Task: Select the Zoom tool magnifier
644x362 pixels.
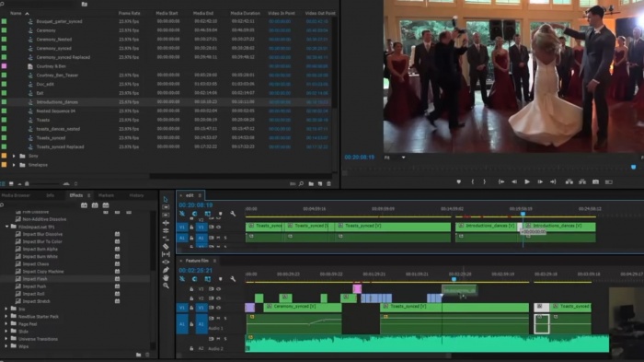Action: [166, 286]
